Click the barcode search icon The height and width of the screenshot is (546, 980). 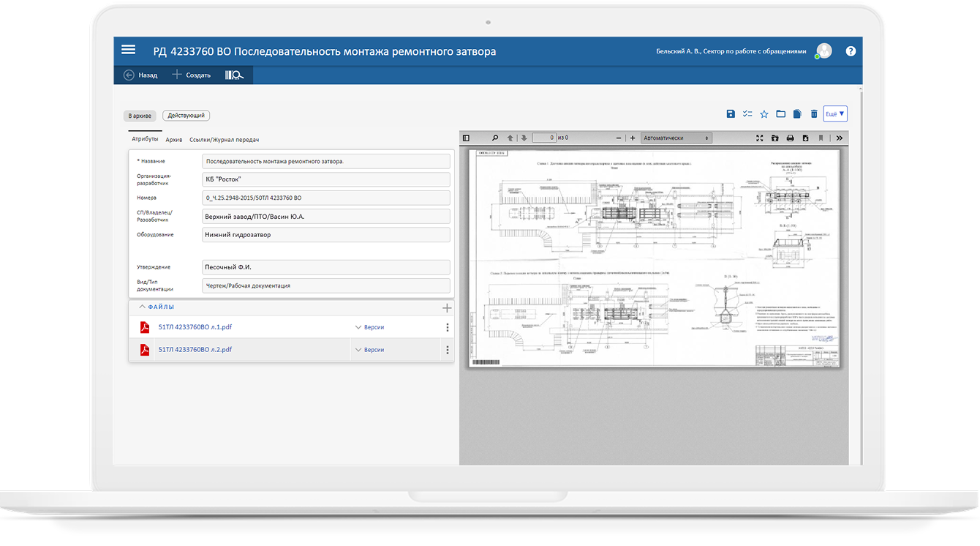coord(234,75)
